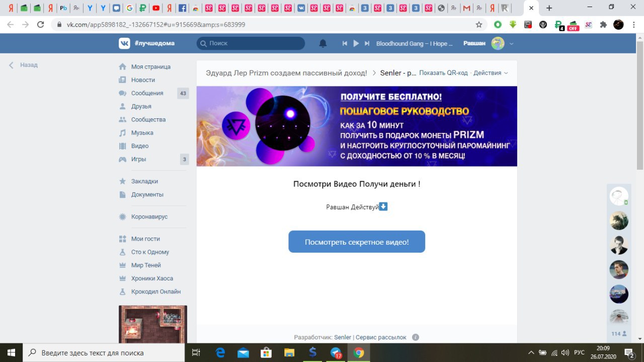Open Эдуард Лер Prizm community link
Image resolution: width=644 pixels, height=362 pixels.
click(x=286, y=73)
